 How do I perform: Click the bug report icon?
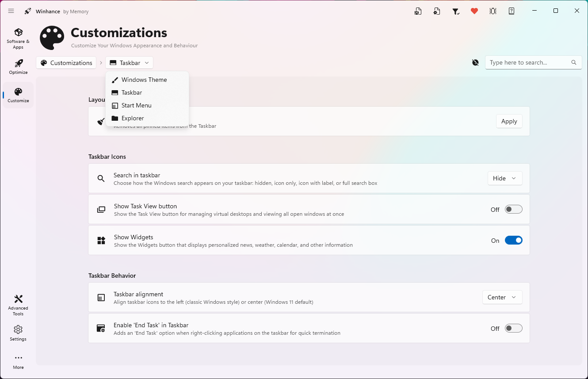[x=493, y=11]
